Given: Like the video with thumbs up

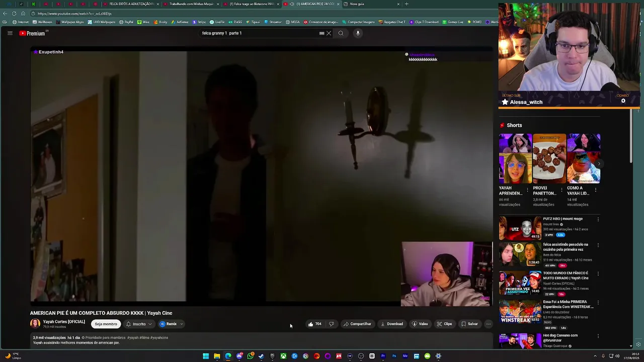Looking at the screenshot, I should click(x=315, y=324).
